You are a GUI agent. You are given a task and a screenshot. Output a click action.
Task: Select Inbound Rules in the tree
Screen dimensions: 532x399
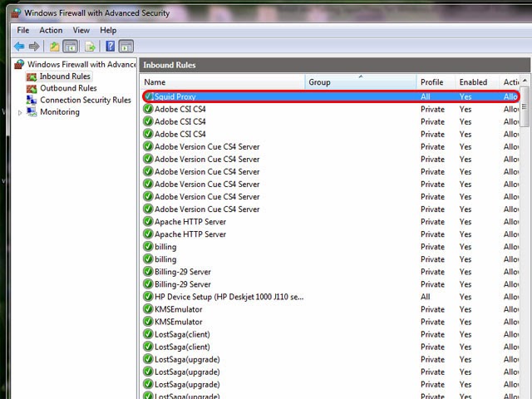click(59, 76)
